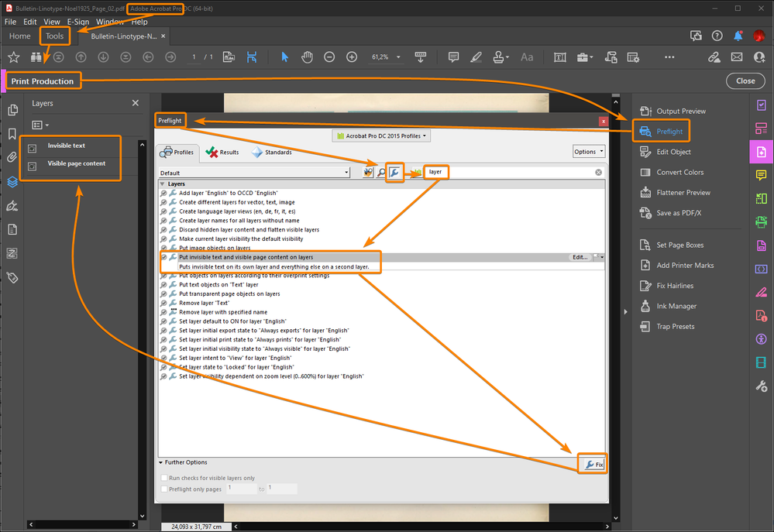Open the Default library dropdown

pos(254,173)
